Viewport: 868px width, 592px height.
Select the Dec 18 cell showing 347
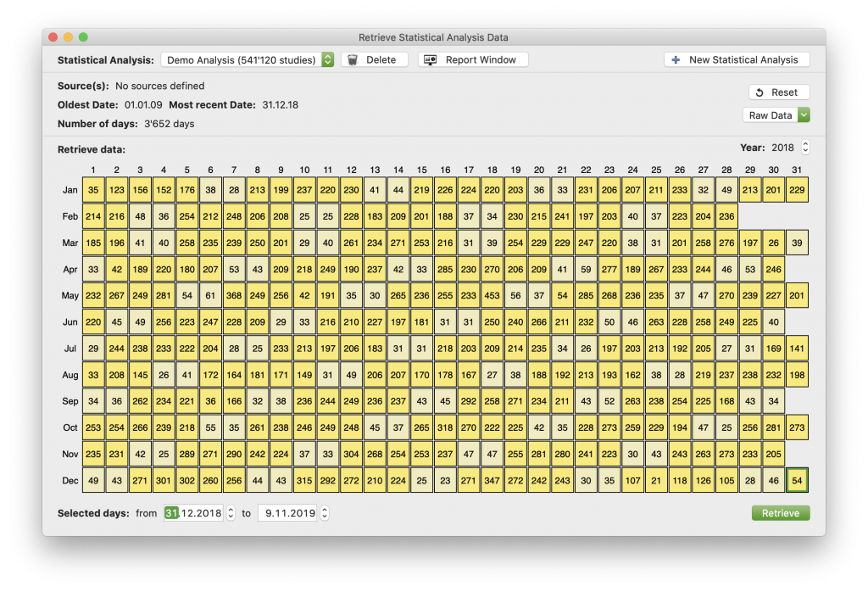492,480
